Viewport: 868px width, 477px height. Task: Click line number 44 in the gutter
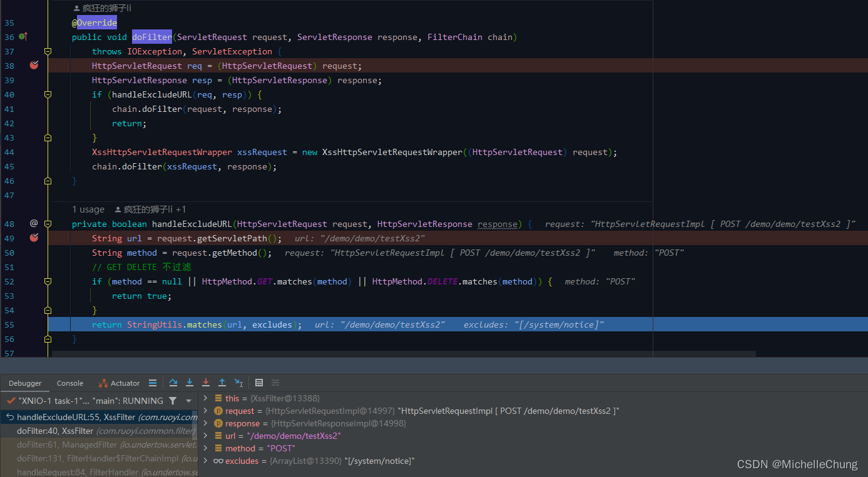click(x=9, y=152)
